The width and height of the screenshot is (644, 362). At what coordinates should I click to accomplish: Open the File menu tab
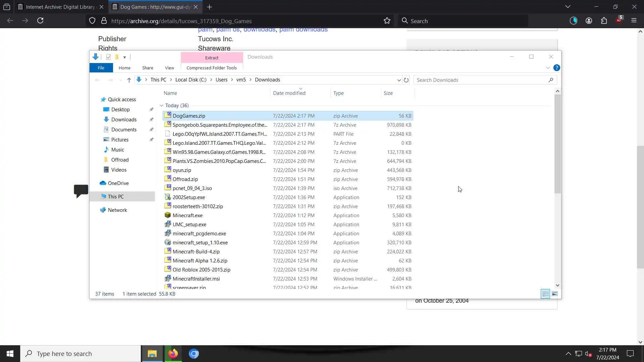[101, 68]
